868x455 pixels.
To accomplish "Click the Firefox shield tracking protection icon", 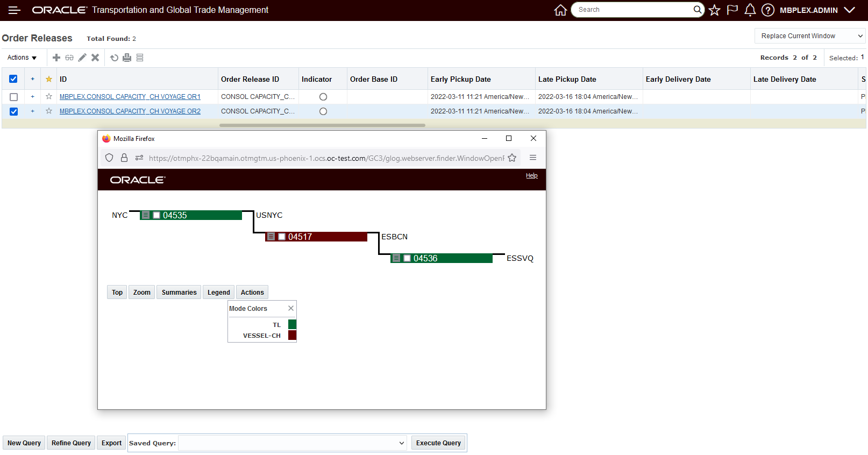I will [109, 158].
